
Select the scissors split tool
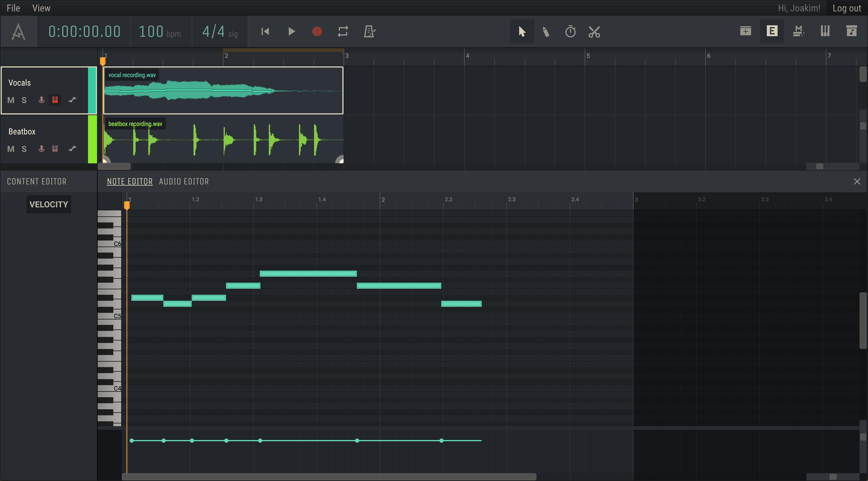tap(594, 32)
